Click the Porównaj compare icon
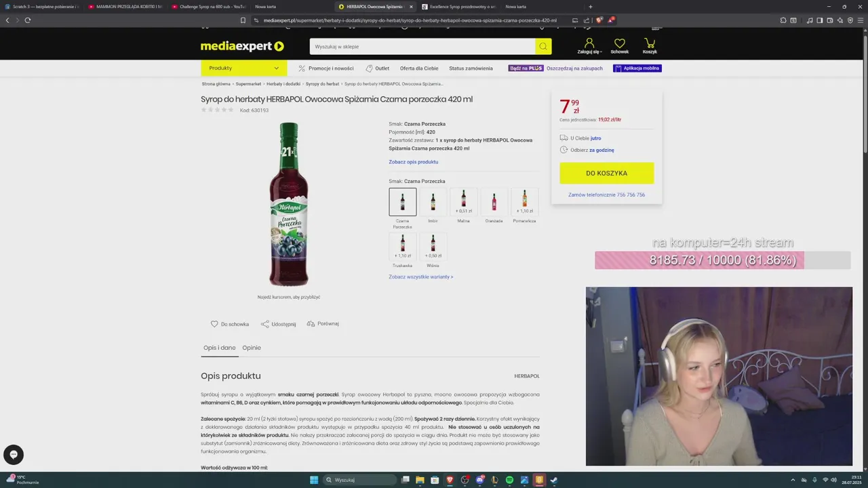This screenshot has width=868, height=488. tap(311, 324)
